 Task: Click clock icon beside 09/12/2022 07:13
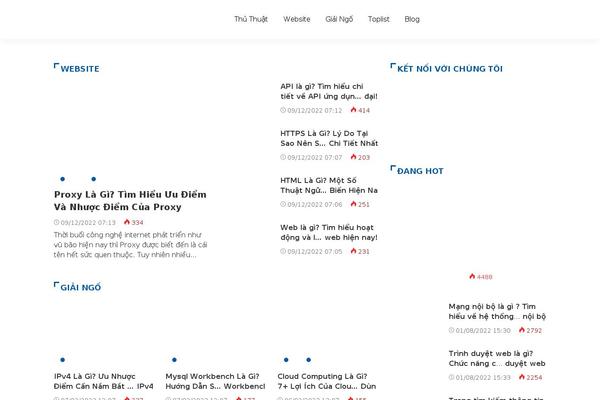[x=56, y=222]
